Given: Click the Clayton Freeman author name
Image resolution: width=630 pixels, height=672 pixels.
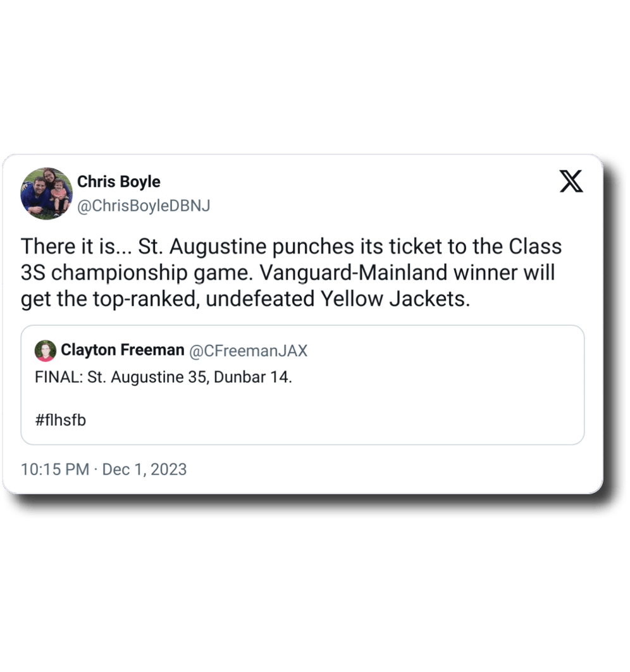Looking at the screenshot, I should pyautogui.click(x=123, y=350).
